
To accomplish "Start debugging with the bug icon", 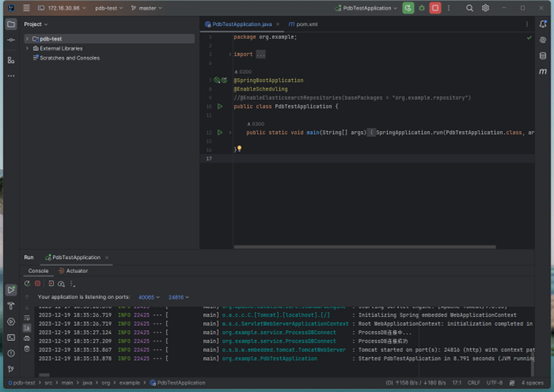I will 422,8.
